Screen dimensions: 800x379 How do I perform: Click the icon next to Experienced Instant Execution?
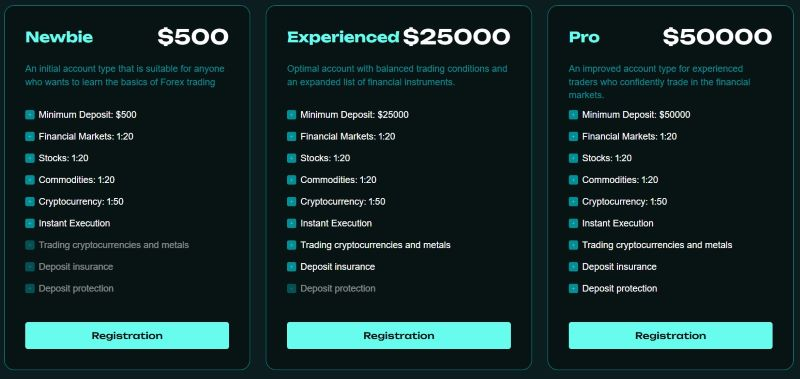coord(291,223)
